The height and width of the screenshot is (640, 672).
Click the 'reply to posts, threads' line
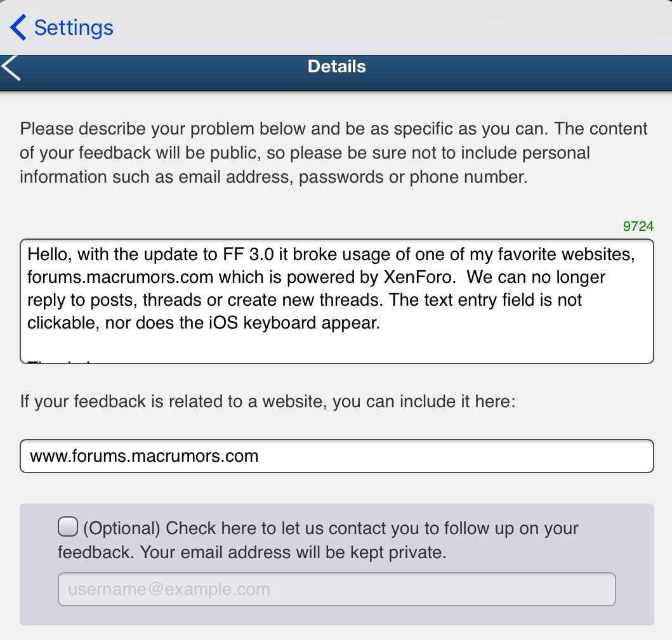[305, 300]
